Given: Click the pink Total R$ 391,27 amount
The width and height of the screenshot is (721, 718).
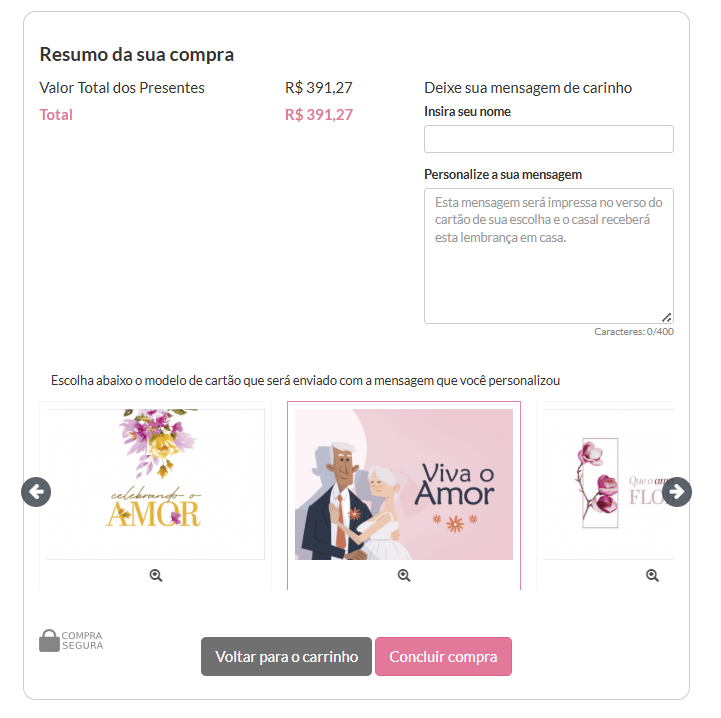Looking at the screenshot, I should point(319,115).
